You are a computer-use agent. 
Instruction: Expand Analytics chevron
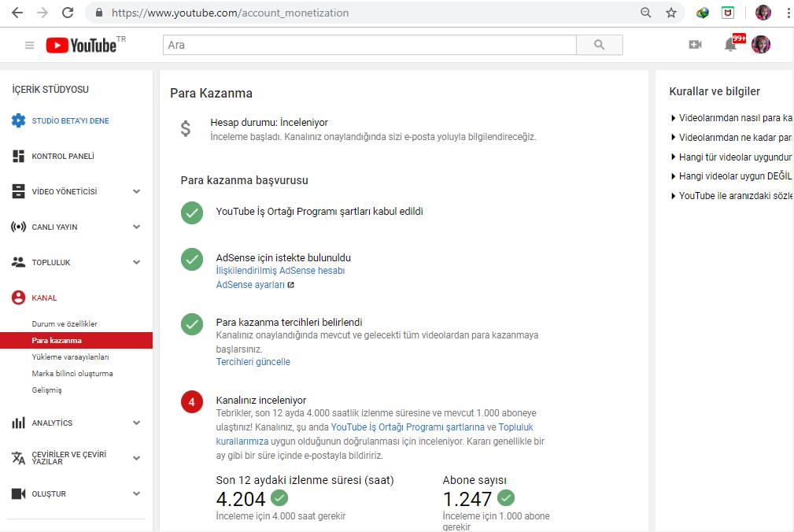(136, 423)
